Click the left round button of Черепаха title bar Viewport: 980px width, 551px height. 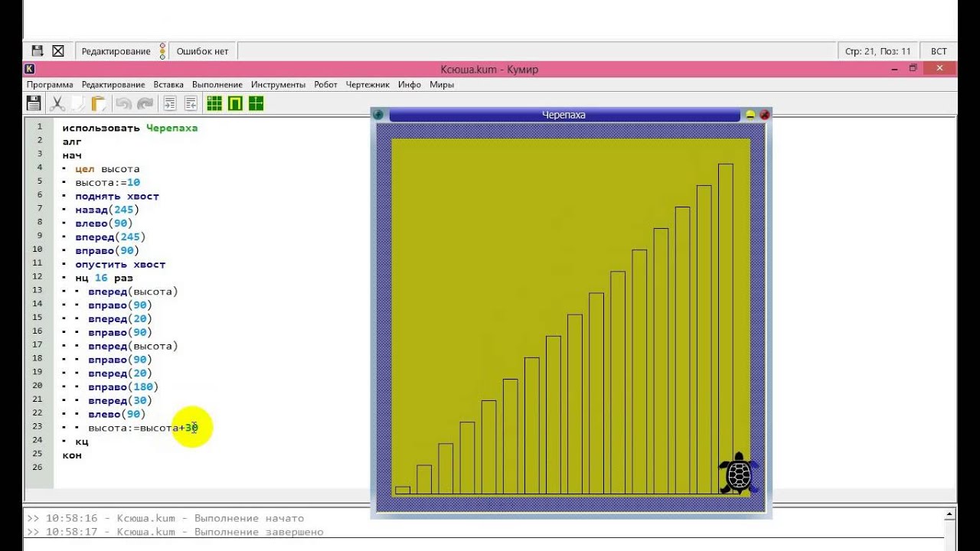[378, 115]
